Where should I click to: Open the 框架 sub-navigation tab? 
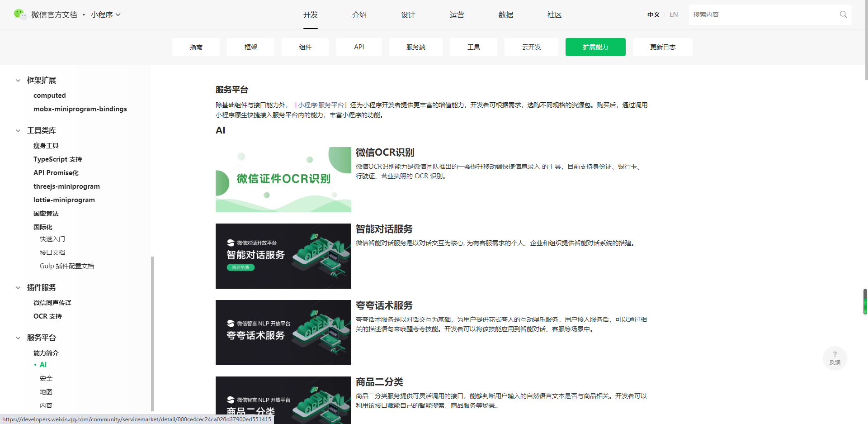tap(250, 47)
